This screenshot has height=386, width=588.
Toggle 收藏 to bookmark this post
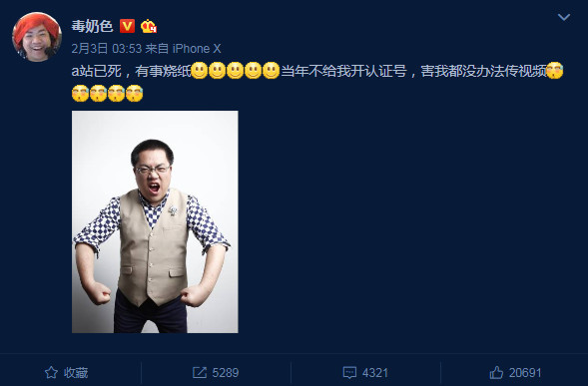(x=66, y=372)
